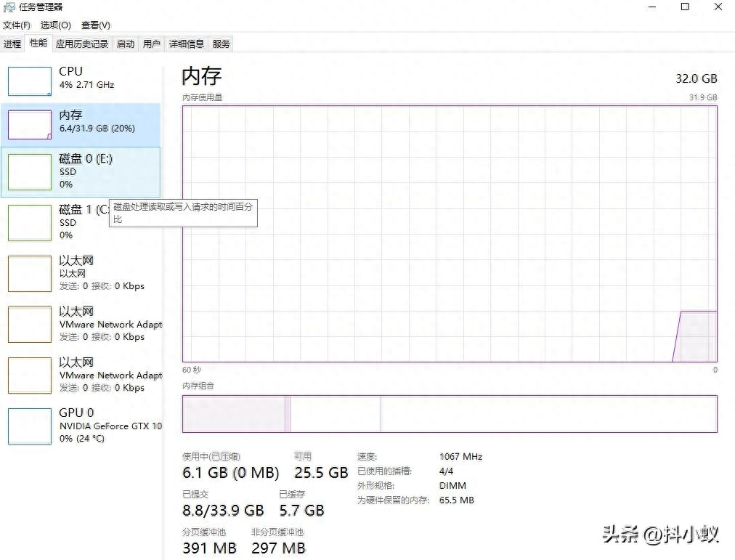The image size is (735, 560).
Task: Switch to the 用户 tab
Action: [x=152, y=44]
